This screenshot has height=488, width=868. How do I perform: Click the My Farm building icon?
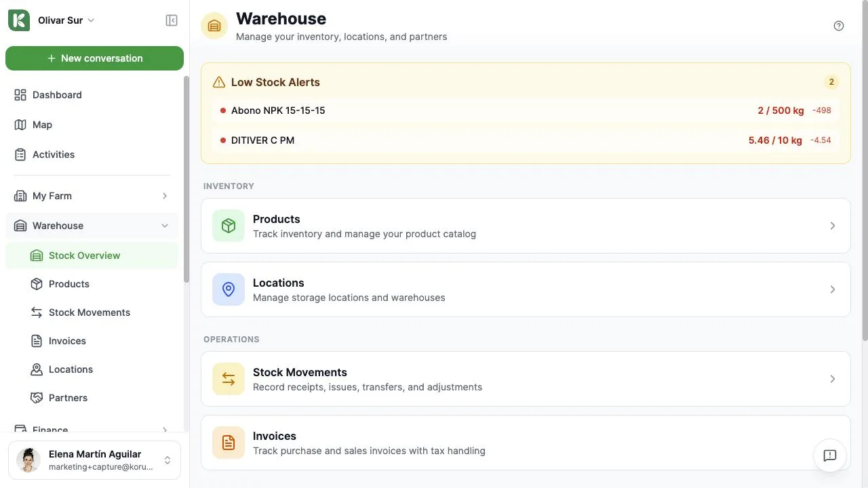tap(20, 196)
